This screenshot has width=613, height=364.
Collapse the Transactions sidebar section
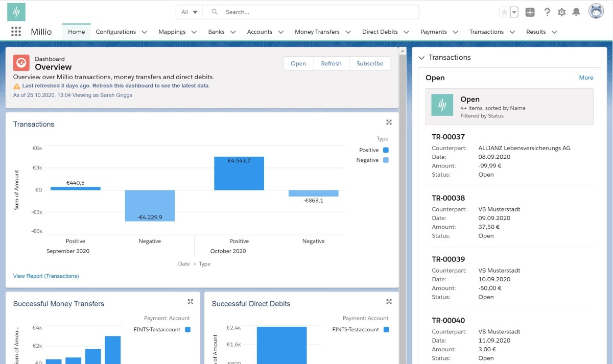point(421,58)
